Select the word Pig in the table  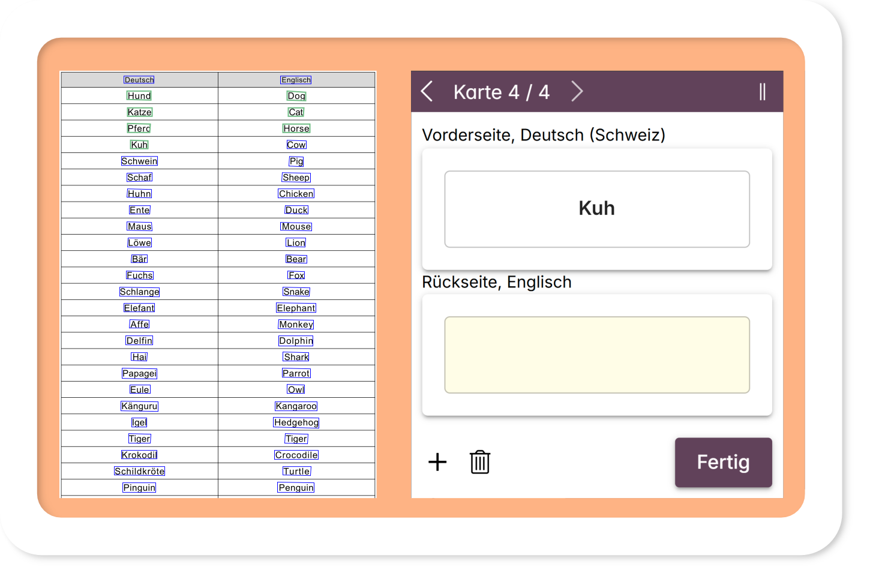coord(296,161)
